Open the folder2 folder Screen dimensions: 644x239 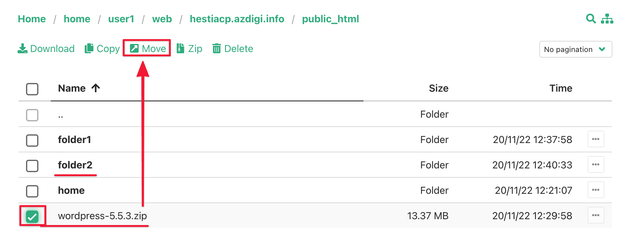tap(75, 165)
